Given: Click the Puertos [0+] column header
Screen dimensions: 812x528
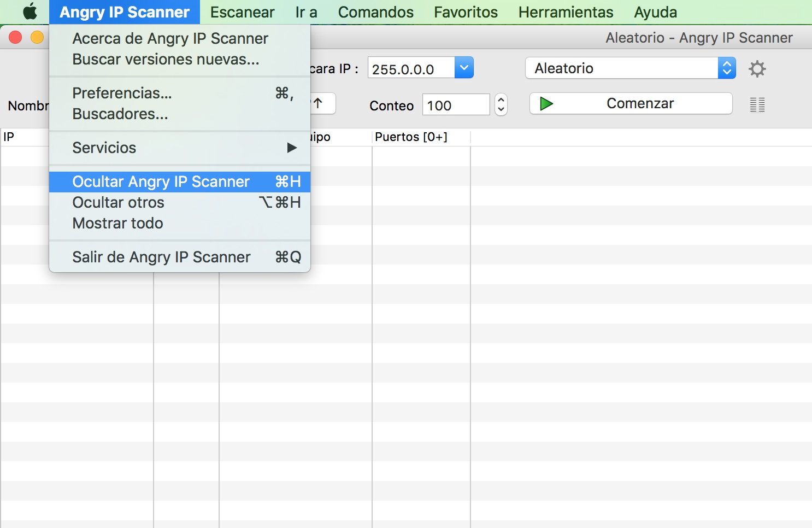Looking at the screenshot, I should click(x=421, y=137).
